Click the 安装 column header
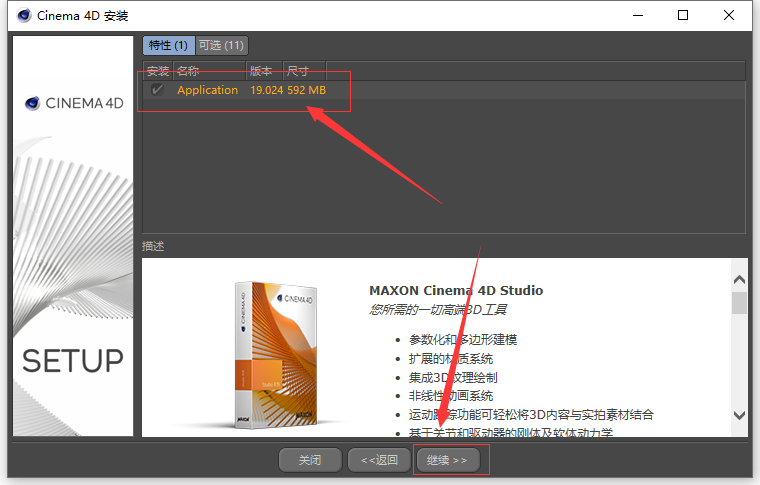The height and width of the screenshot is (485, 760). point(158,71)
